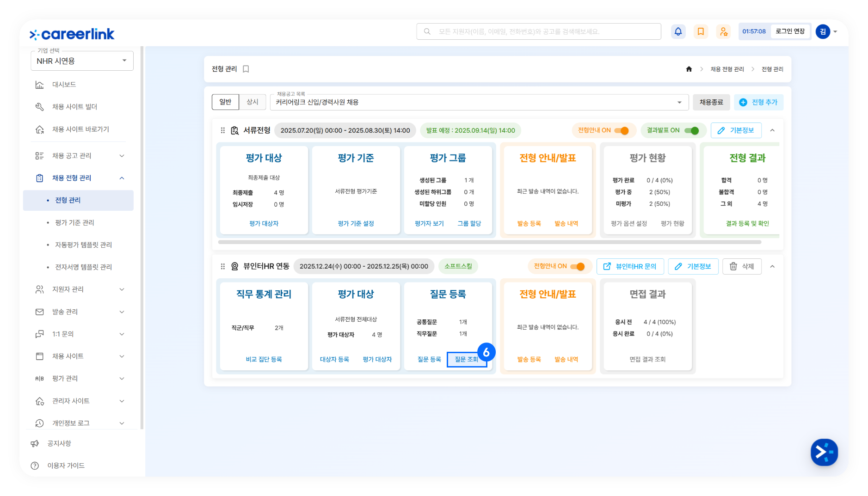The image size is (868, 496).
Task: Click the 삭제 trash button
Action: [x=742, y=266]
